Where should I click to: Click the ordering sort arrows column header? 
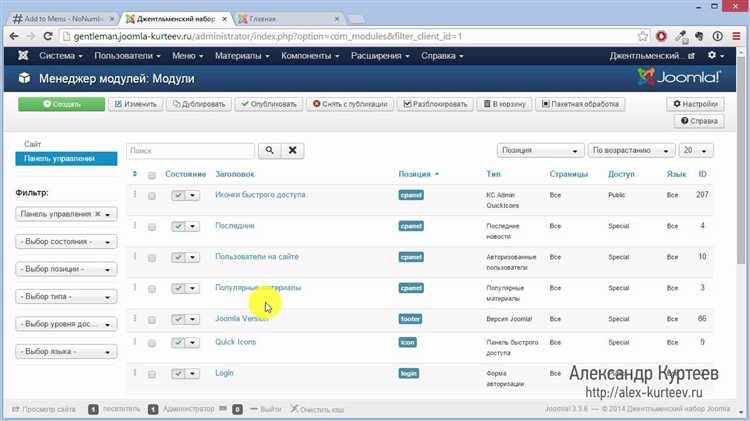pyautogui.click(x=134, y=174)
